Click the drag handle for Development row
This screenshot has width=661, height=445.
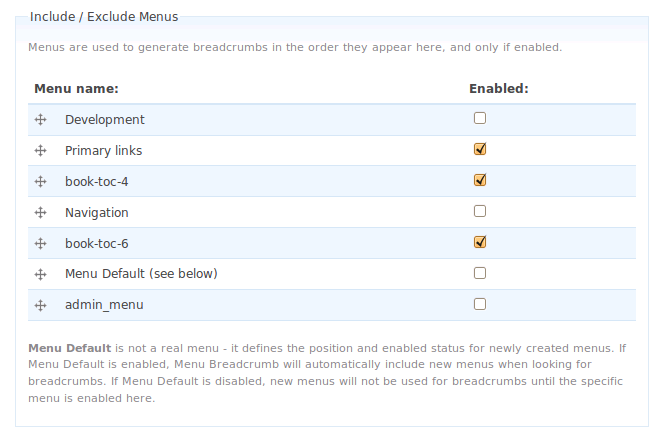(x=41, y=120)
